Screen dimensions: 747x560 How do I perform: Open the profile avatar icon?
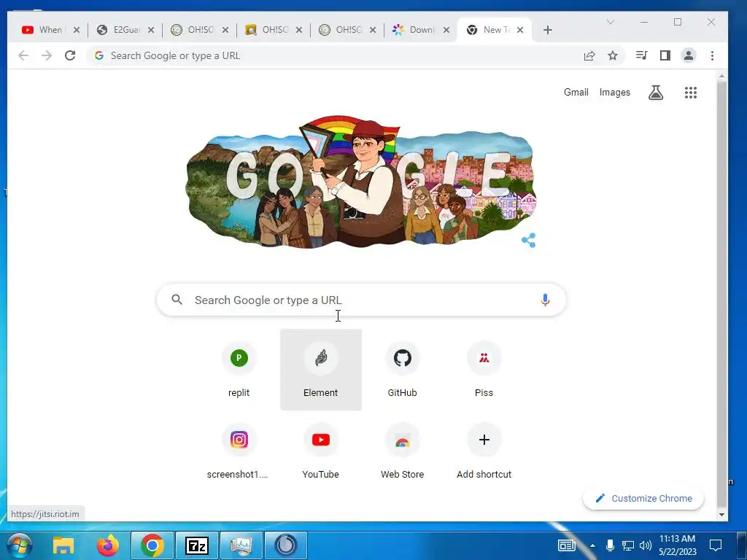point(689,55)
